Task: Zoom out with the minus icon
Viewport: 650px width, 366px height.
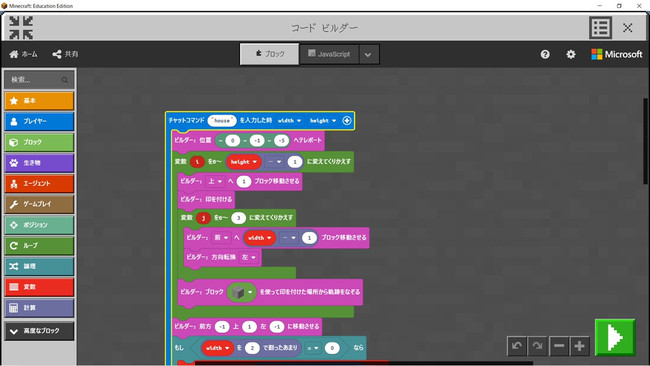Action: 559,346
